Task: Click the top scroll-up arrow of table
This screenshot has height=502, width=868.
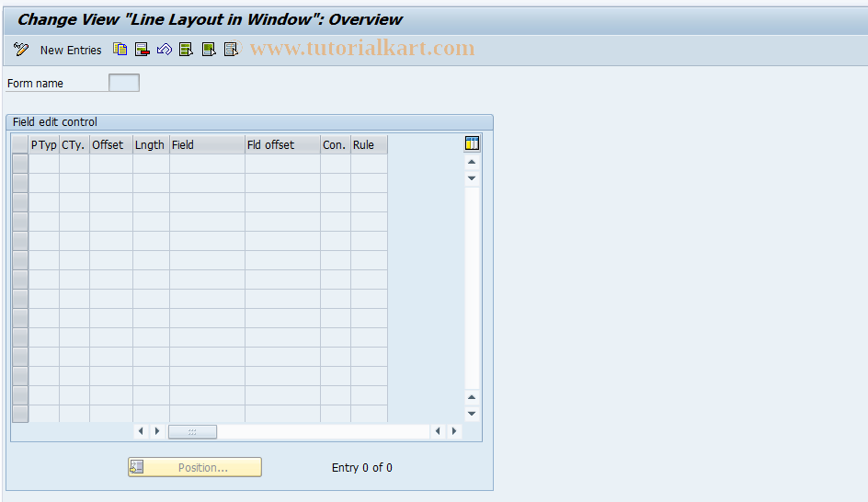Action: coord(472,162)
